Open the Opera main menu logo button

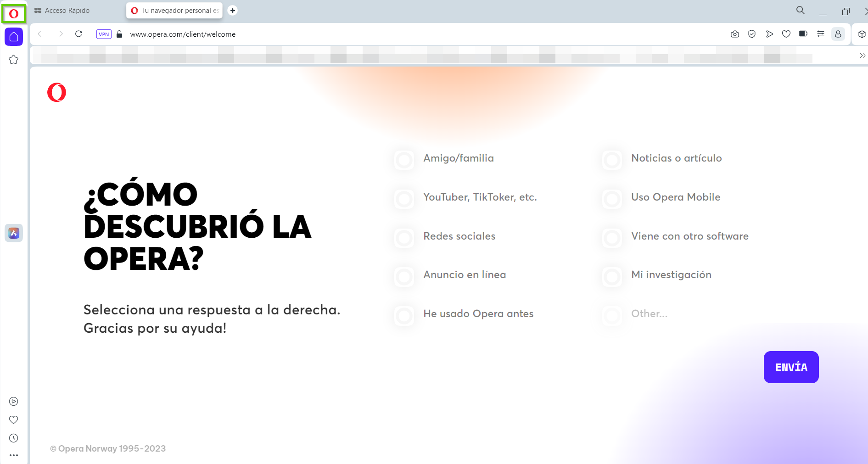[x=14, y=14]
